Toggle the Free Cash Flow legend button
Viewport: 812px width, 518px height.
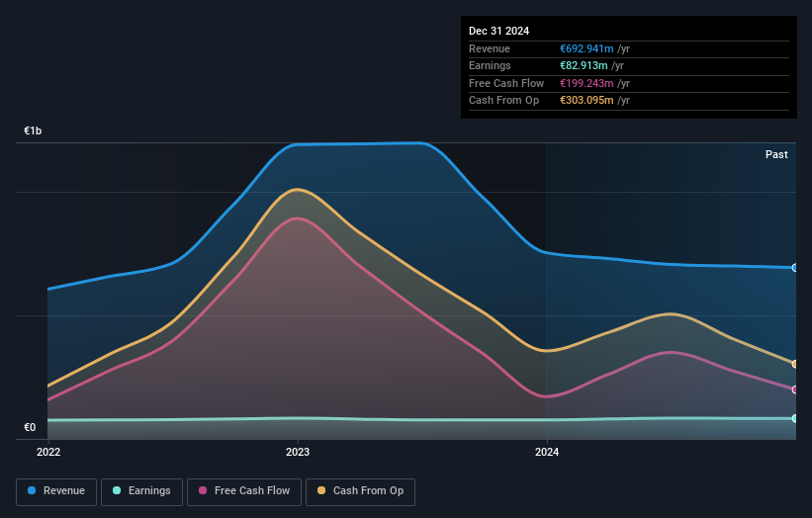(x=244, y=491)
